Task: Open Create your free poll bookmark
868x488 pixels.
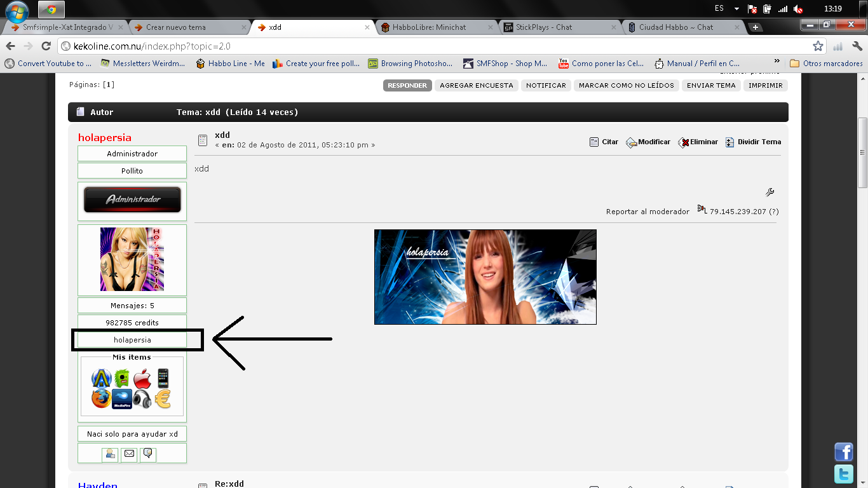Action: pyautogui.click(x=316, y=64)
